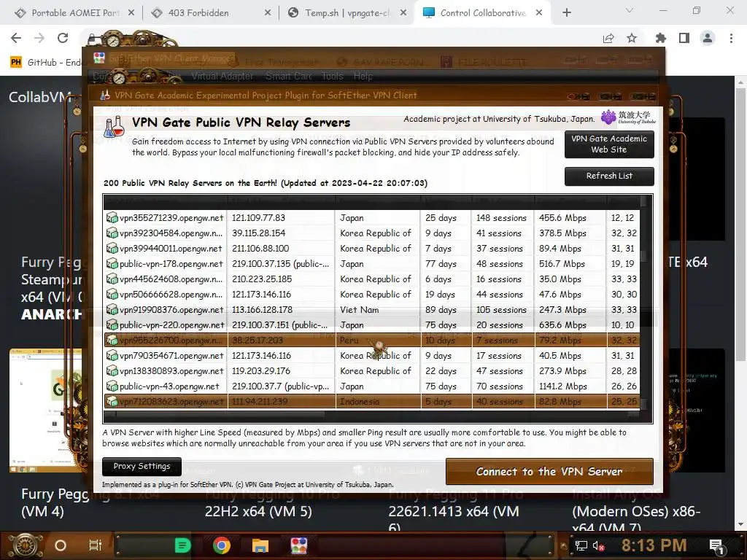
Task: Open the Smart Card menu
Action: pyautogui.click(x=289, y=76)
